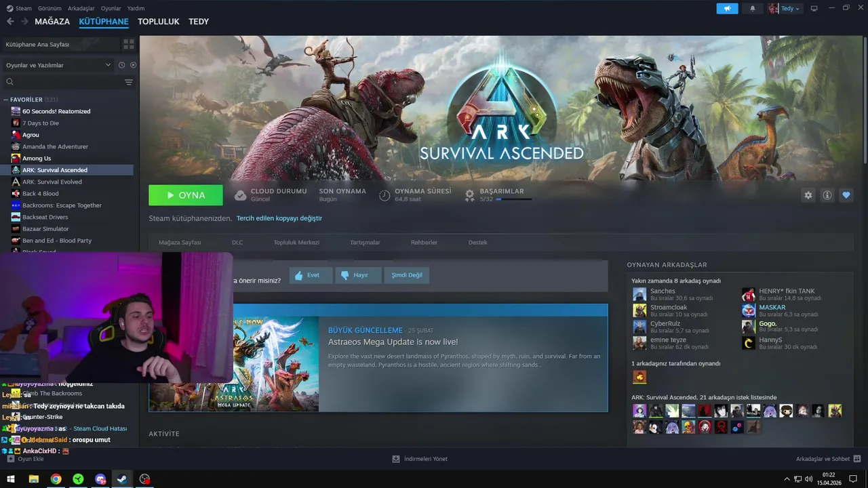
Task: Click the Steam taskbar icon
Action: pos(122,479)
